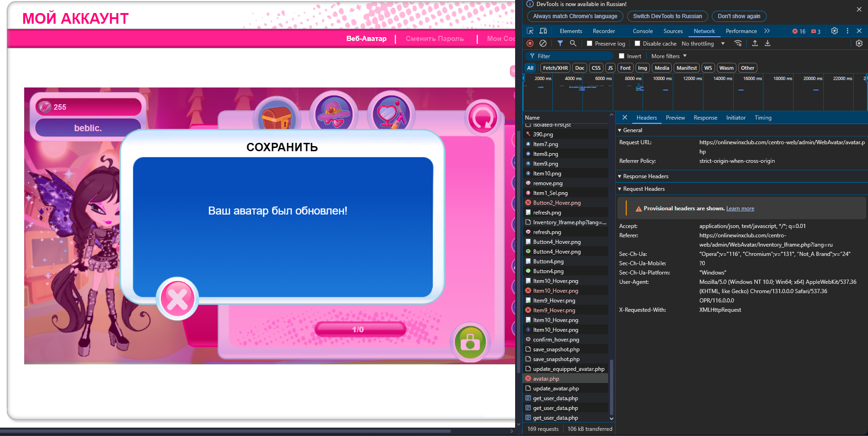The width and height of the screenshot is (868, 436).
Task: Switch to the Elements tab
Action: pyautogui.click(x=571, y=31)
